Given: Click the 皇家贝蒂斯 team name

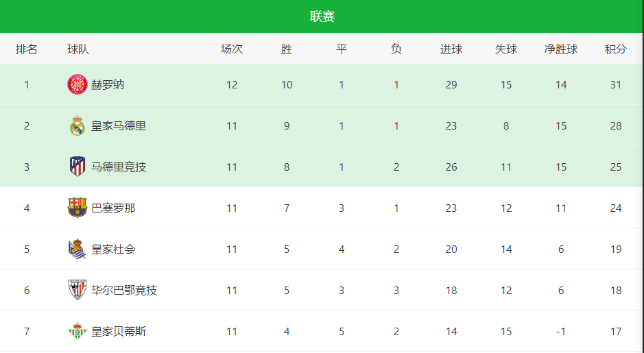Looking at the screenshot, I should 118,331.
